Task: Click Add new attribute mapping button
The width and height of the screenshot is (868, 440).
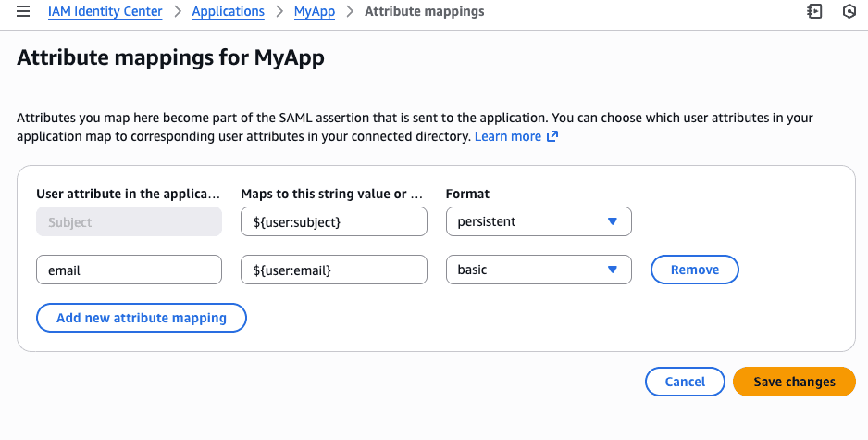Action: (142, 318)
